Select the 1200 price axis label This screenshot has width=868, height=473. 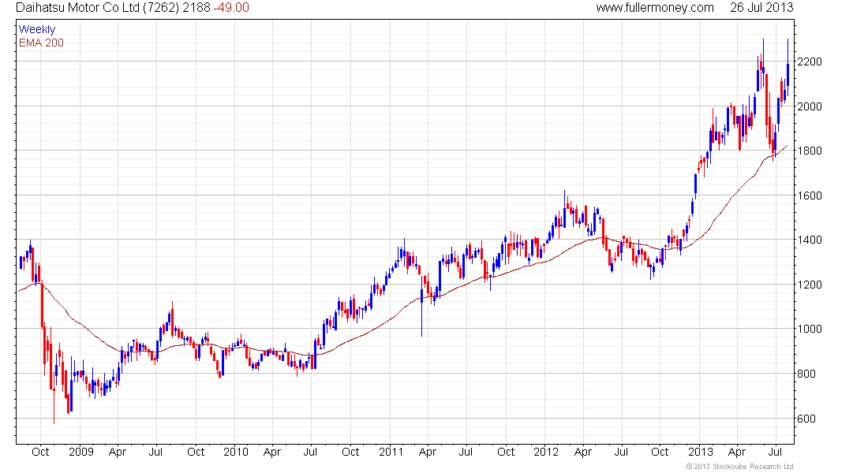point(813,285)
